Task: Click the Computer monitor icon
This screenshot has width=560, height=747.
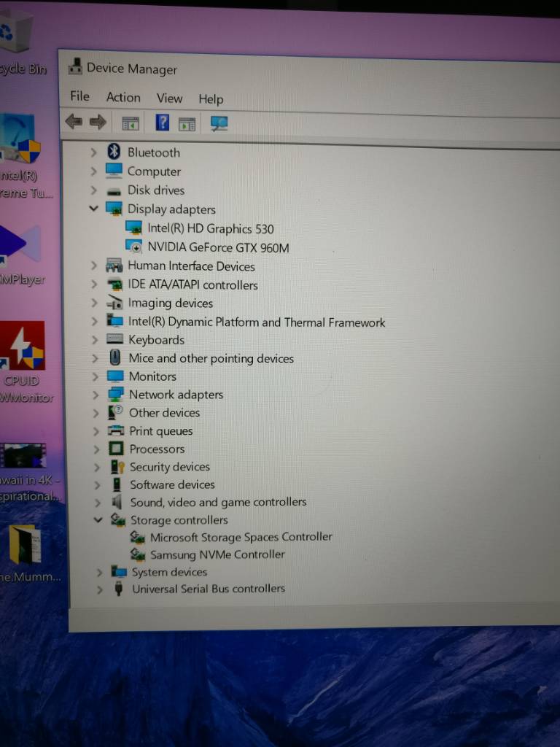Action: tap(114, 171)
